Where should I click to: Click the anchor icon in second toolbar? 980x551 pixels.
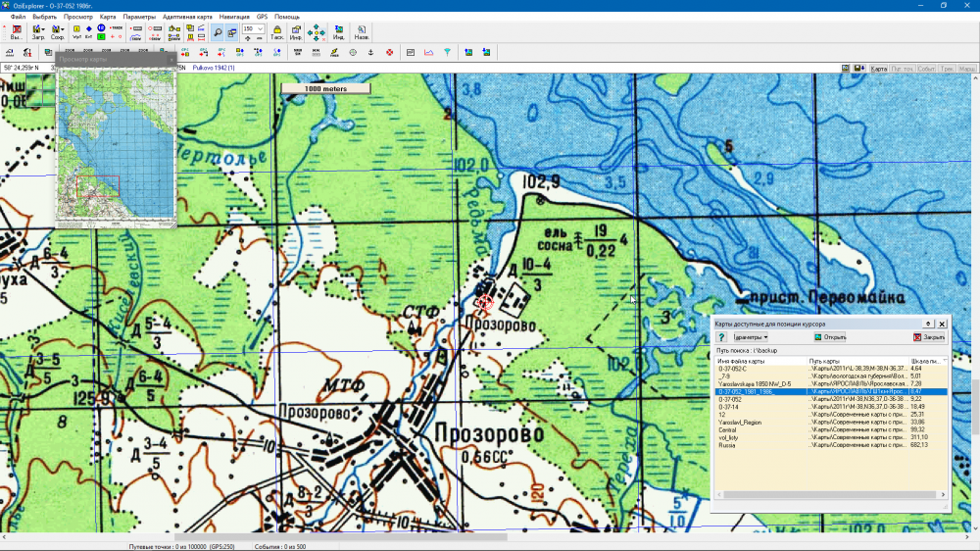(x=370, y=52)
